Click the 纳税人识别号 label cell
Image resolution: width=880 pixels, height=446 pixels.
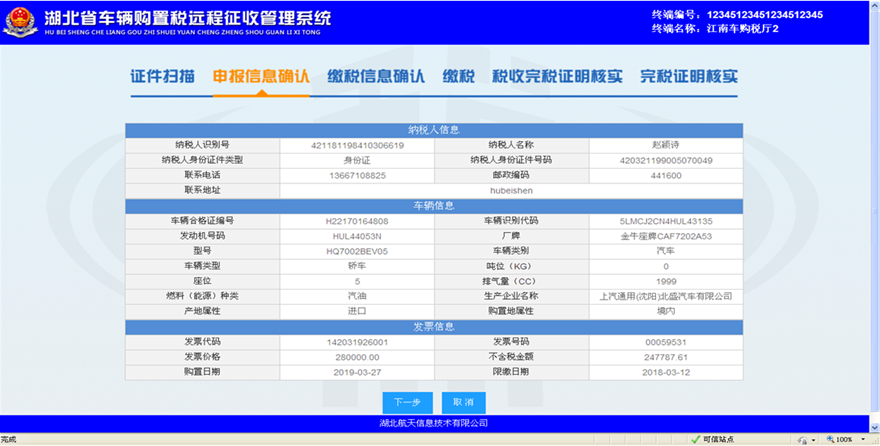click(203, 145)
